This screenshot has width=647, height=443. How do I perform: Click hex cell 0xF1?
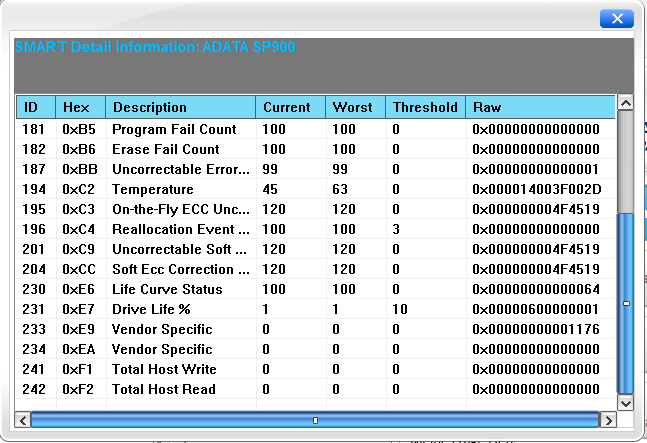point(78,369)
